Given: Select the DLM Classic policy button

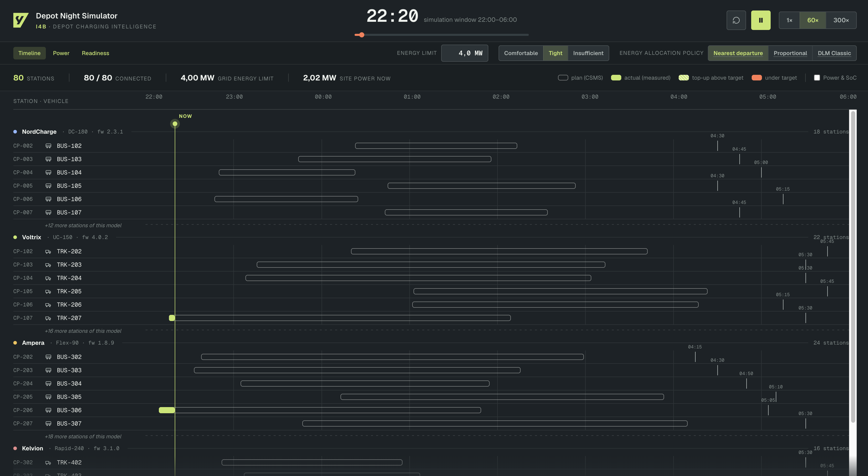Looking at the screenshot, I should (834, 53).
